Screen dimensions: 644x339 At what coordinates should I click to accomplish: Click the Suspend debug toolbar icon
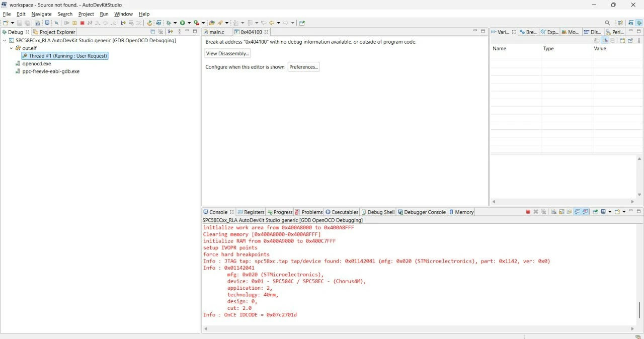pyautogui.click(x=74, y=23)
